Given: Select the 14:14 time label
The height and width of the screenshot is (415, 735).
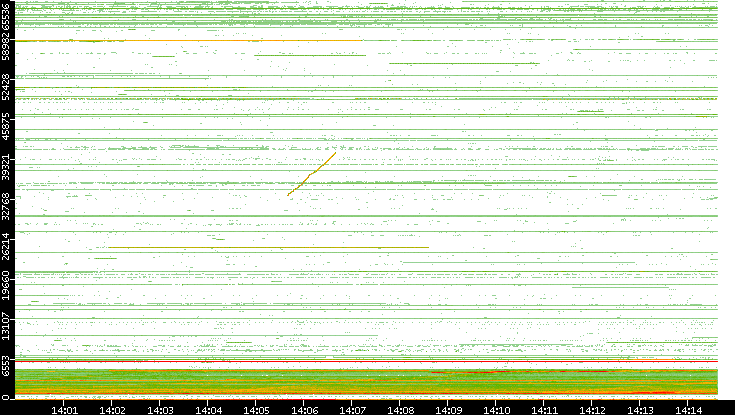Looking at the screenshot, I should point(688,409).
